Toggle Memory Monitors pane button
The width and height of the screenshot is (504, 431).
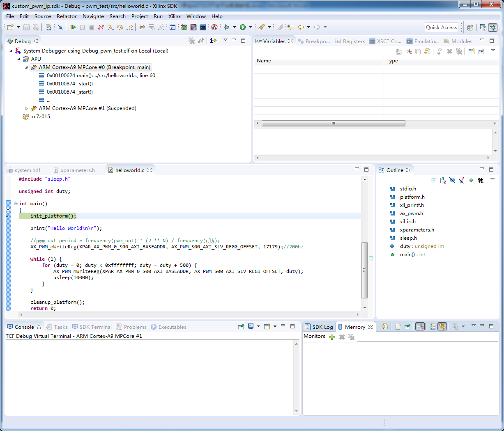(420, 326)
